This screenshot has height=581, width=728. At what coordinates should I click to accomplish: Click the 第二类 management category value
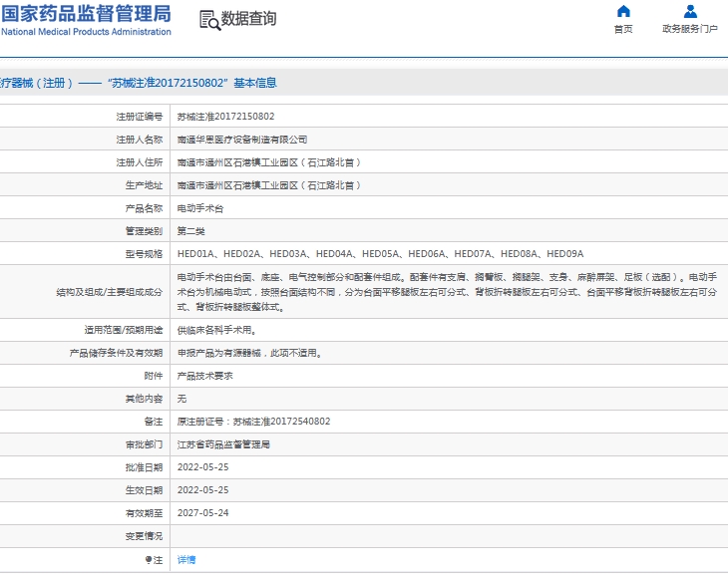coord(190,231)
